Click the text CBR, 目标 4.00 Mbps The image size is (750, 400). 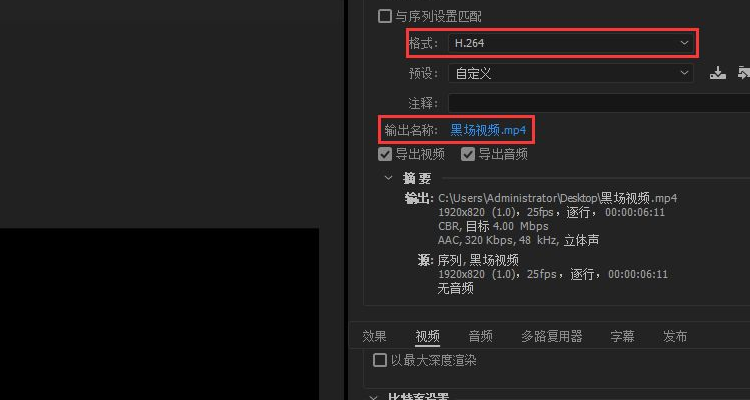[493, 226]
